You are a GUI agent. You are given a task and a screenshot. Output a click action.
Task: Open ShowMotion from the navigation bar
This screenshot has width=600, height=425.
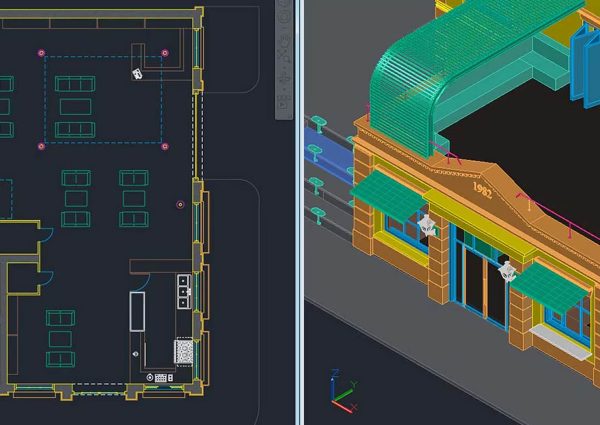tap(283, 104)
